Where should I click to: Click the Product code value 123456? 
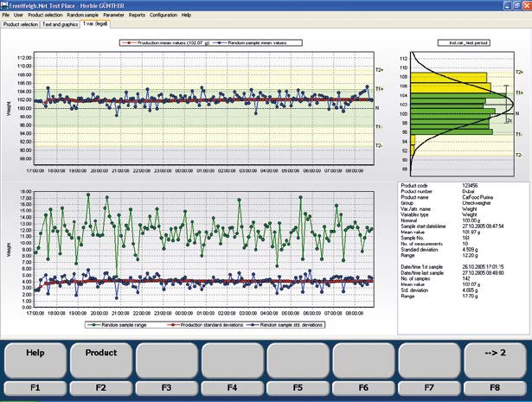470,186
